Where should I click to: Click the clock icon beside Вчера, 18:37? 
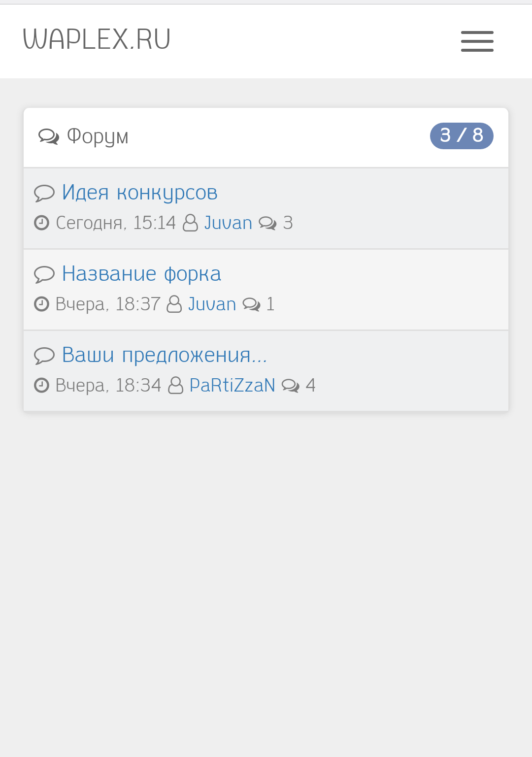point(41,304)
